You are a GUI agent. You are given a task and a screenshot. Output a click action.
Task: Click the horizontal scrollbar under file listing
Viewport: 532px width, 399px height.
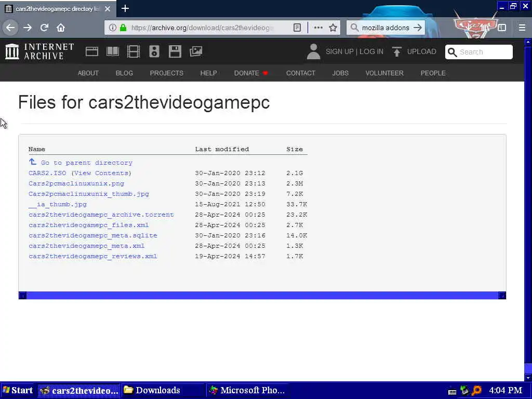(262, 296)
